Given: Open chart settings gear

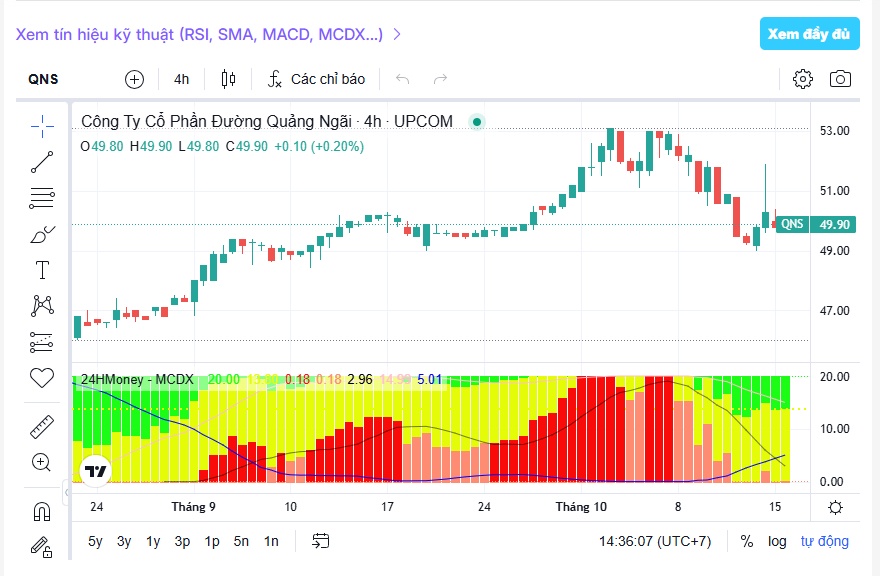Looking at the screenshot, I should click(x=803, y=79).
